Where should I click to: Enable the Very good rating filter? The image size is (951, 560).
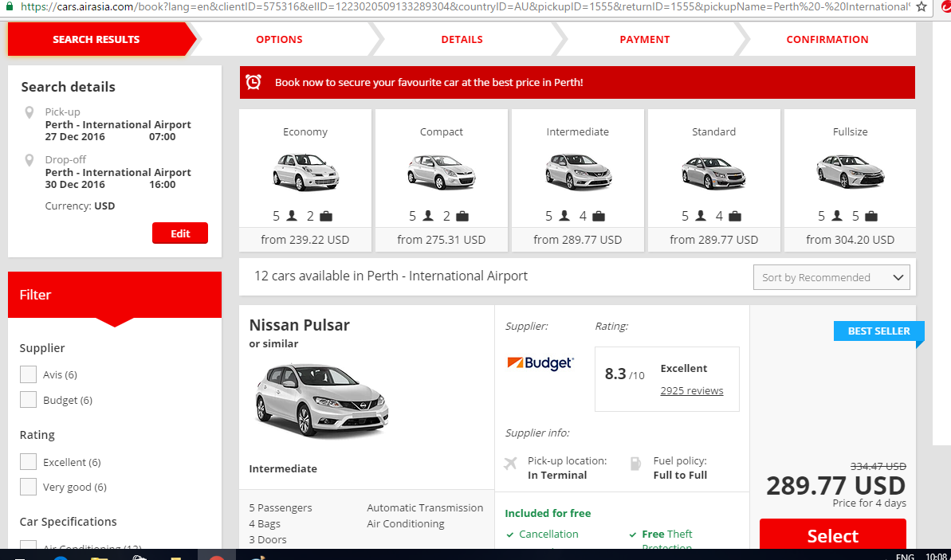[28, 487]
